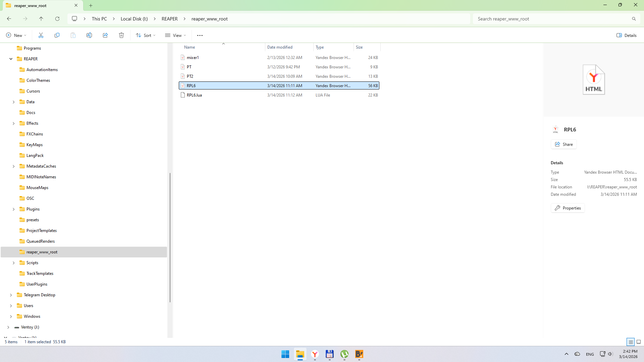Screen dimensions: 644x362
Task: Click the Delete trash icon
Action: tap(121, 35)
